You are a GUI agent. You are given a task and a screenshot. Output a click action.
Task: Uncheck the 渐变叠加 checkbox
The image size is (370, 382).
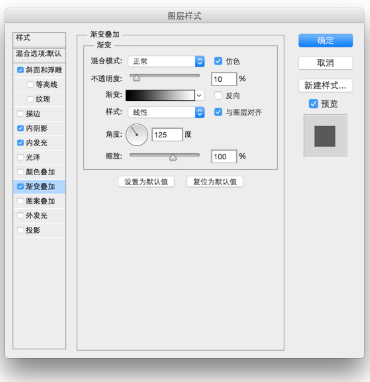(x=20, y=186)
